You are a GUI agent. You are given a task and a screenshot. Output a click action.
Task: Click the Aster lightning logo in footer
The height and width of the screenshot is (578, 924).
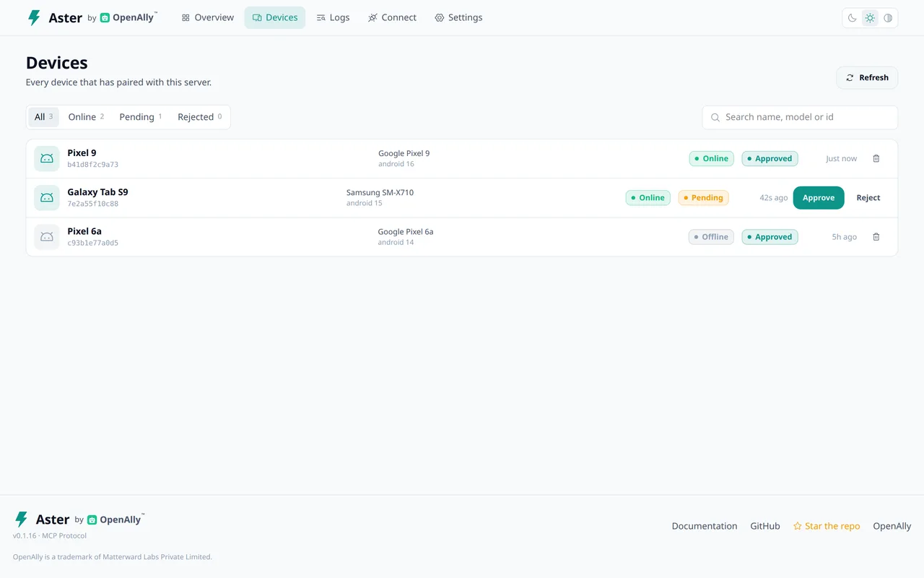coord(22,519)
